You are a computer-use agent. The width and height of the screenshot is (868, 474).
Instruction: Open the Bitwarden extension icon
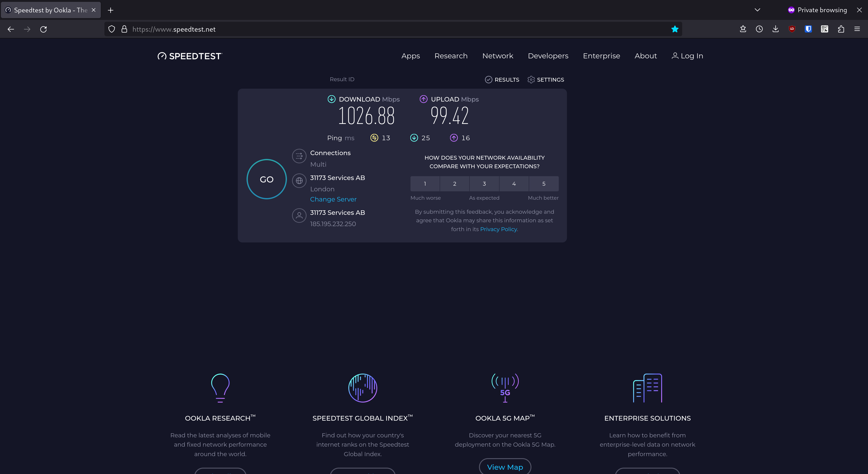(808, 29)
